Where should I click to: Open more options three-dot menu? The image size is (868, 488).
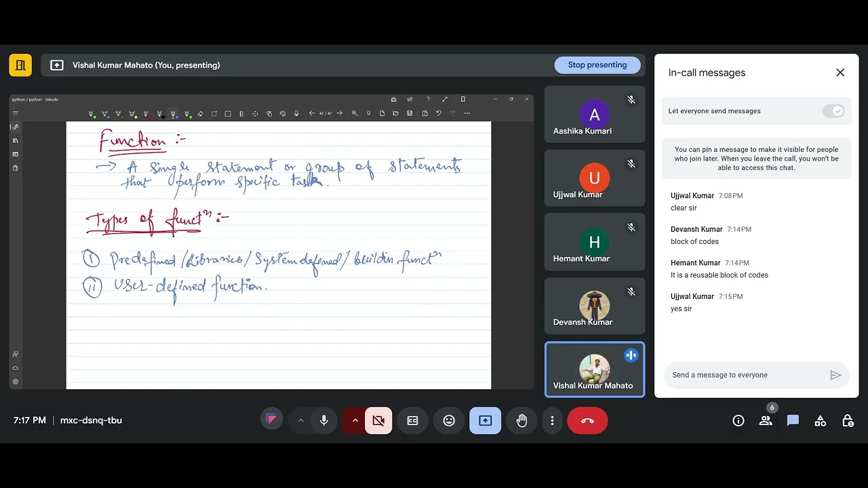553,420
